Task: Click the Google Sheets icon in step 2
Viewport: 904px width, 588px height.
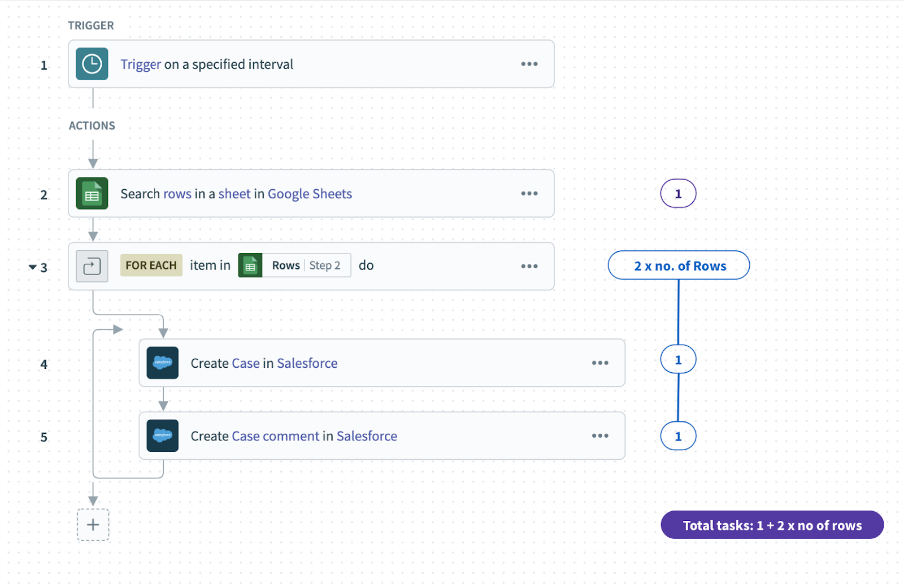Action: (92, 194)
